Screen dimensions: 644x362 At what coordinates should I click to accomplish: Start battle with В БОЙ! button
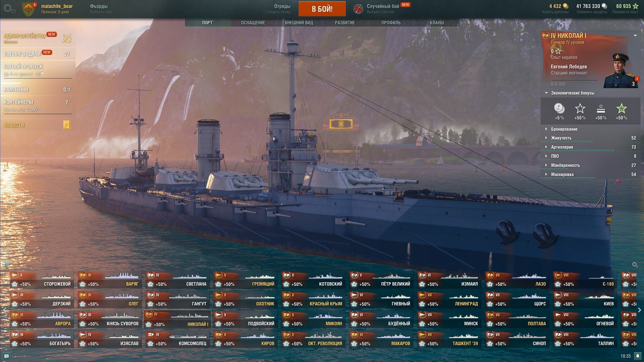point(322,9)
